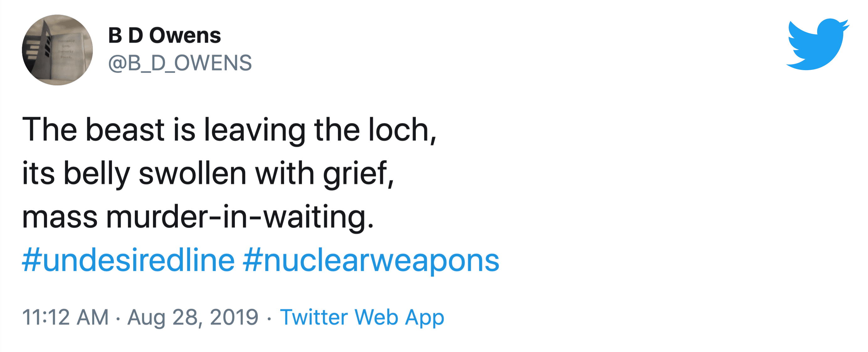Click the 11:12 AM timestamp
This screenshot has height=352, width=868.
(65, 317)
